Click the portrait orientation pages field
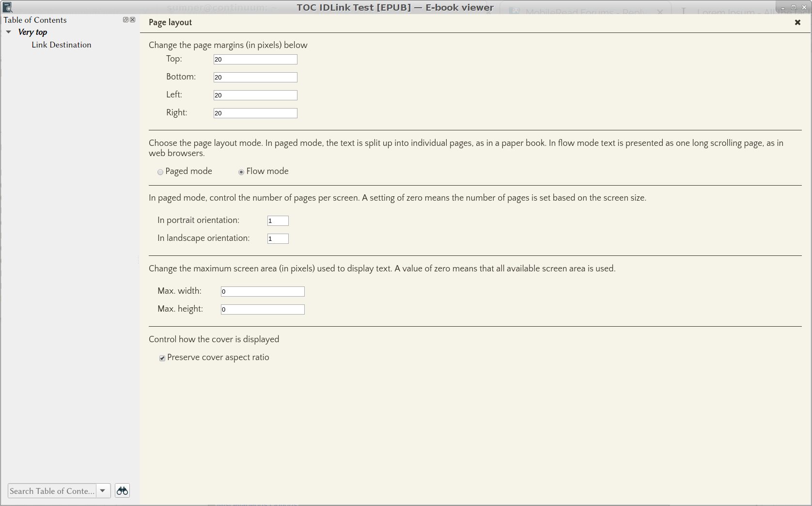812x506 pixels. point(278,221)
